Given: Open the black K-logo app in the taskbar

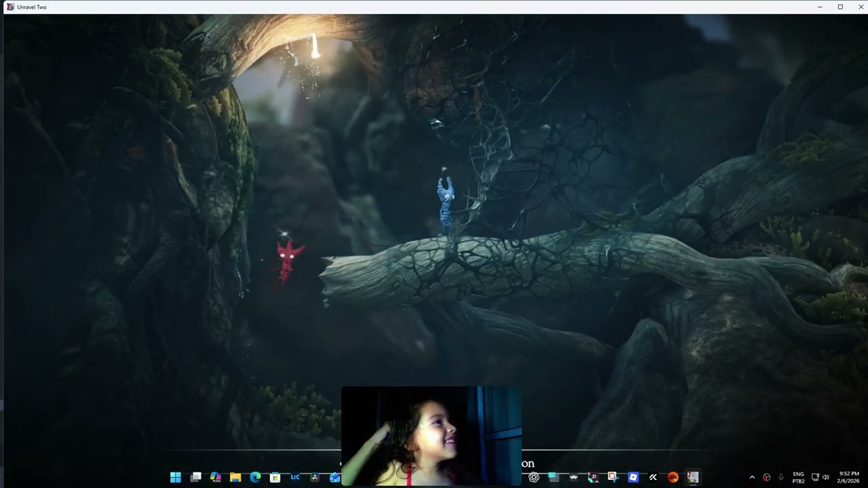Looking at the screenshot, I should pyautogui.click(x=653, y=477).
